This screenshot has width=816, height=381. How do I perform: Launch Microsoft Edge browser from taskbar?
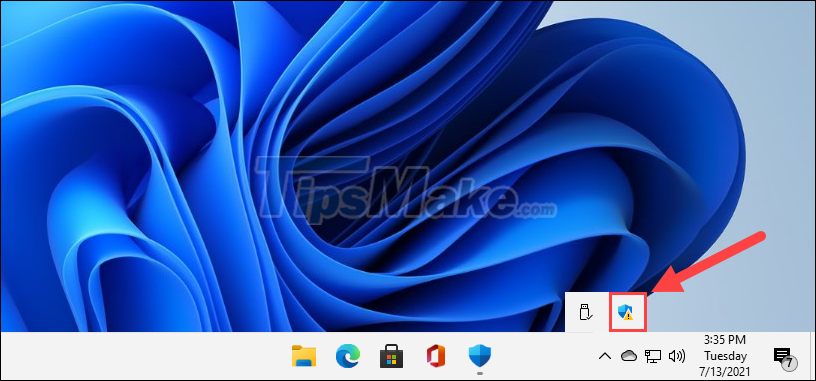(348, 356)
